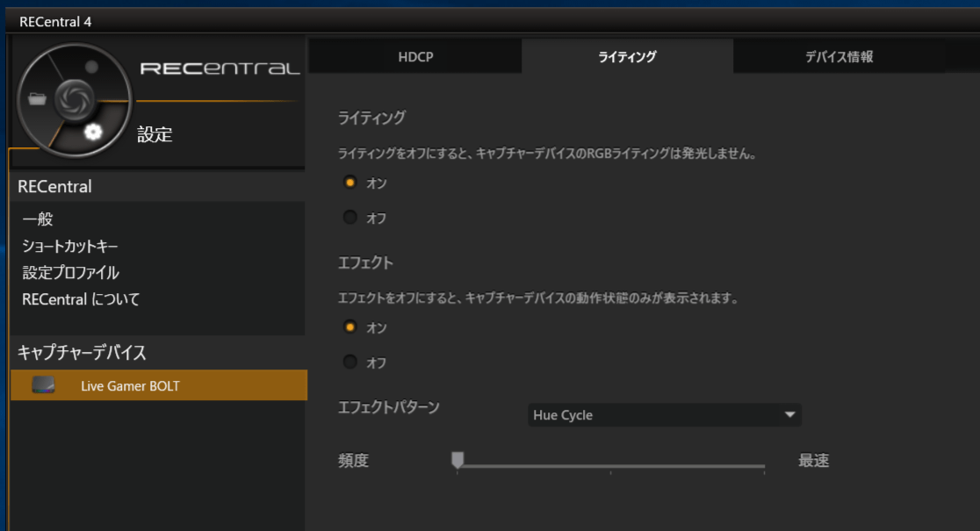This screenshot has width=980, height=531.
Task: Click the 最速 label beside the slider
Action: point(814,461)
